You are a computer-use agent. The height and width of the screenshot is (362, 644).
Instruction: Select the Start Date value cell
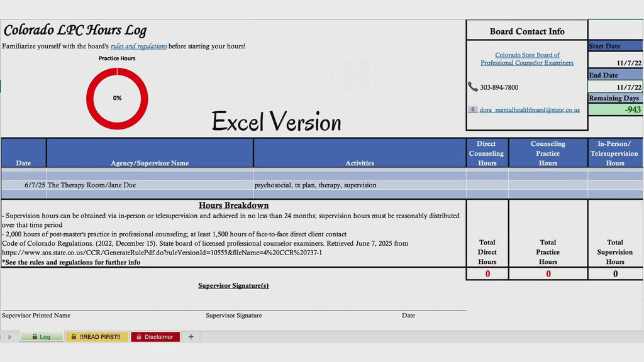tap(615, 63)
